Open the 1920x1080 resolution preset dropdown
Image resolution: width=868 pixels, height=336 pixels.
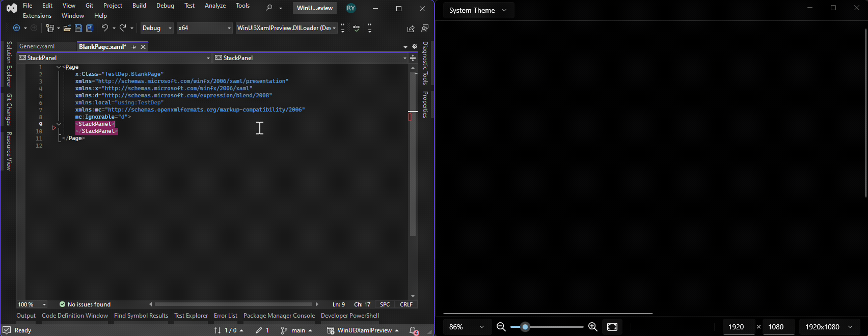(829, 327)
